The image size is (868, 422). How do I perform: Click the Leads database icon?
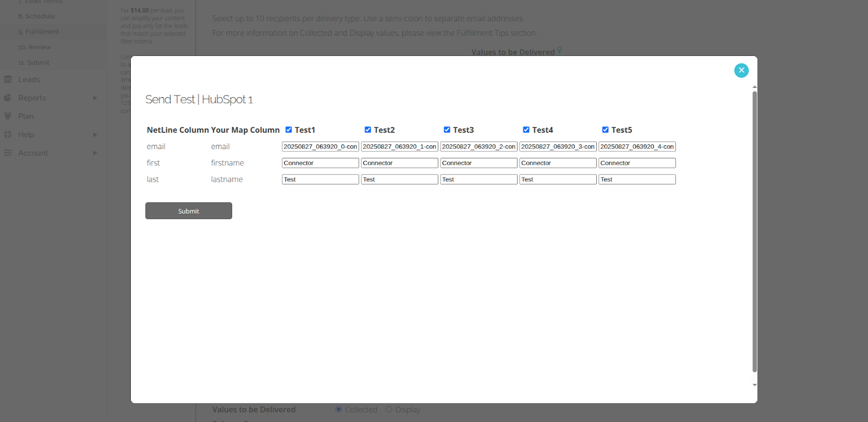click(8, 80)
